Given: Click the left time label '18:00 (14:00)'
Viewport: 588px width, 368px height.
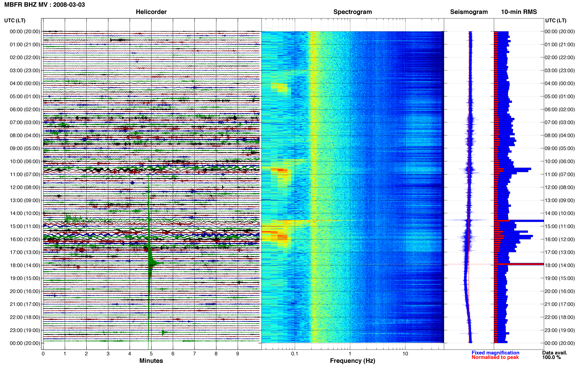Looking at the screenshot, I should point(25,265).
